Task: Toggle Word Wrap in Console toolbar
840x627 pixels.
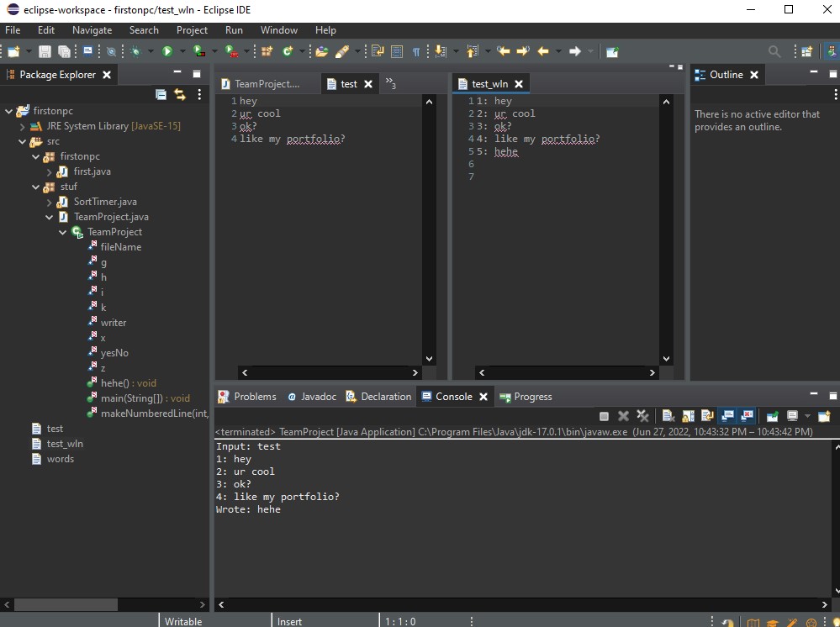Action: tap(707, 416)
